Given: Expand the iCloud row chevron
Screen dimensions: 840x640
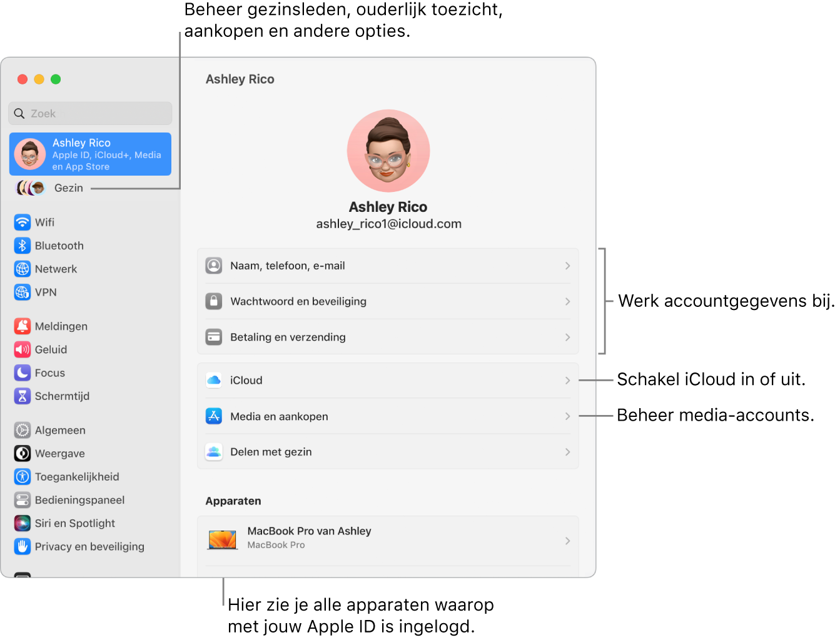Looking at the screenshot, I should (567, 380).
